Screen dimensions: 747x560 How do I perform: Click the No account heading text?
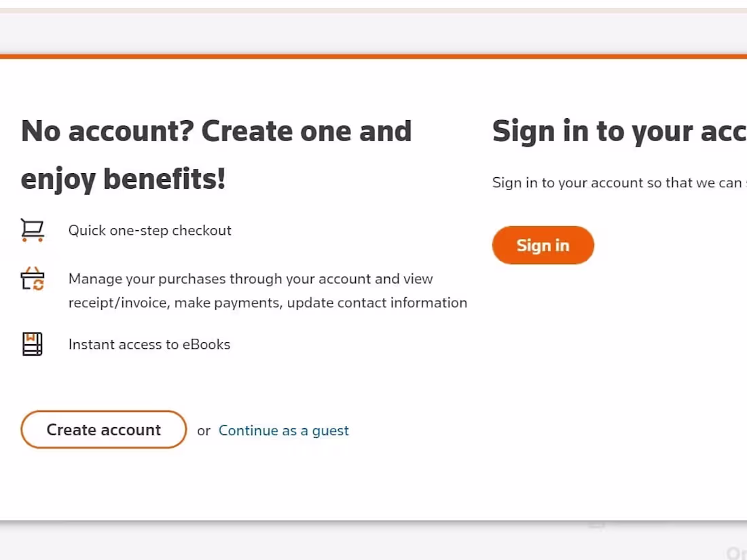pyautogui.click(x=216, y=155)
